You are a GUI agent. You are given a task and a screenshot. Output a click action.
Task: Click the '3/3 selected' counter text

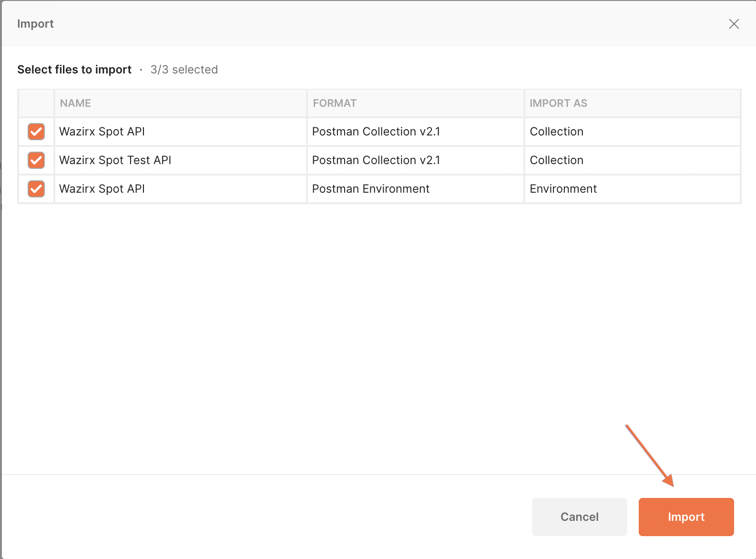pyautogui.click(x=184, y=70)
